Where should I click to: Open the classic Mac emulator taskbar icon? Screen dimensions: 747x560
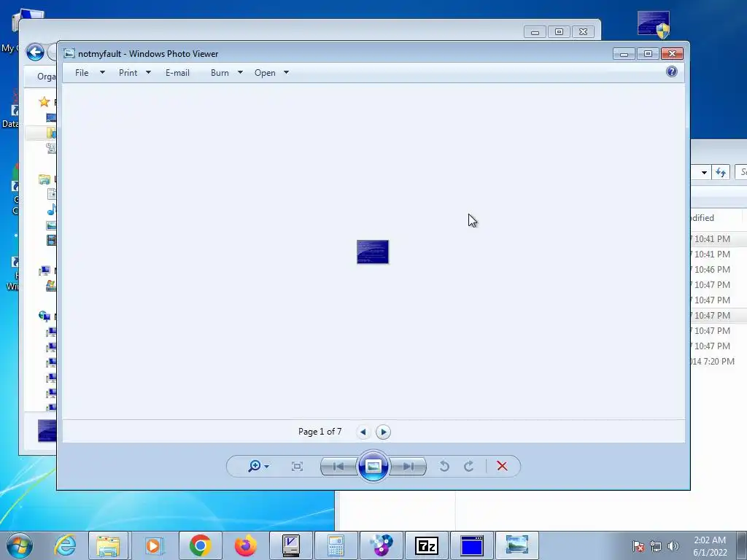tap(290, 545)
